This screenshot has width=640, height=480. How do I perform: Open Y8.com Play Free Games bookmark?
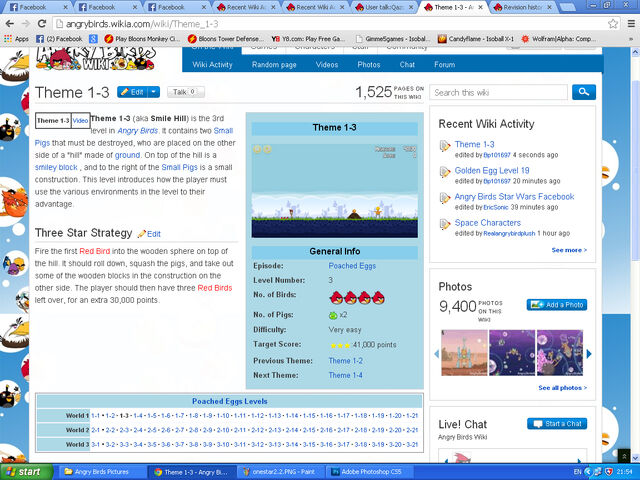point(309,39)
